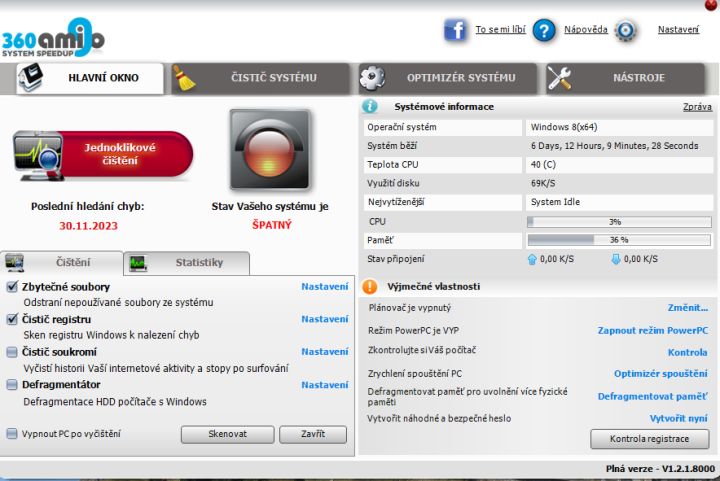Image resolution: width=720 pixels, height=481 pixels.
Task: Click Plná verze - V1.2.1.8000 text
Action: 660,469
